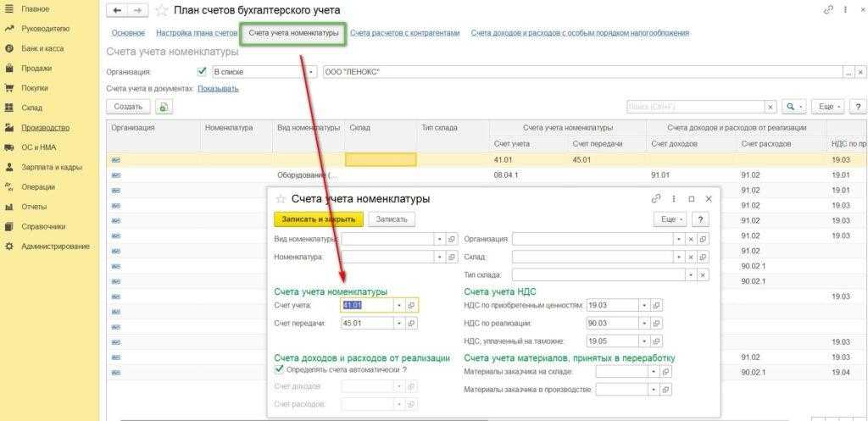This screenshot has height=421, width=868.
Task: Click the Показывать link
Action: 218,88
